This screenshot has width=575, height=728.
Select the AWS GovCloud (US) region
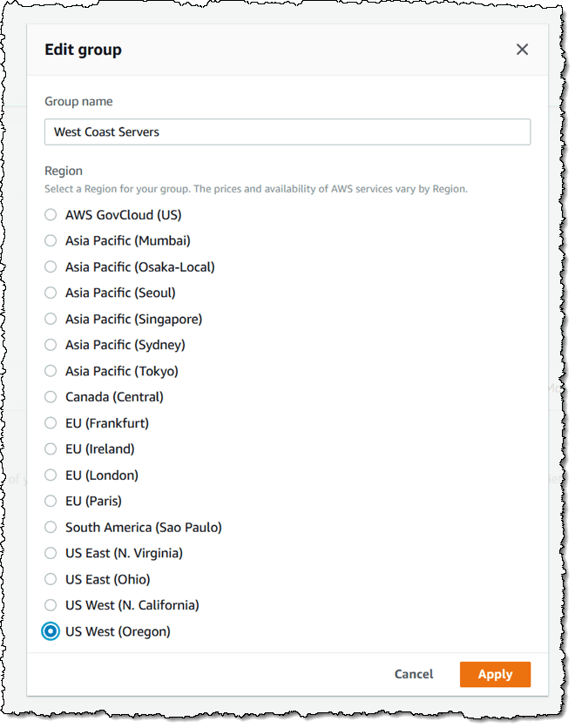pyautogui.click(x=50, y=214)
